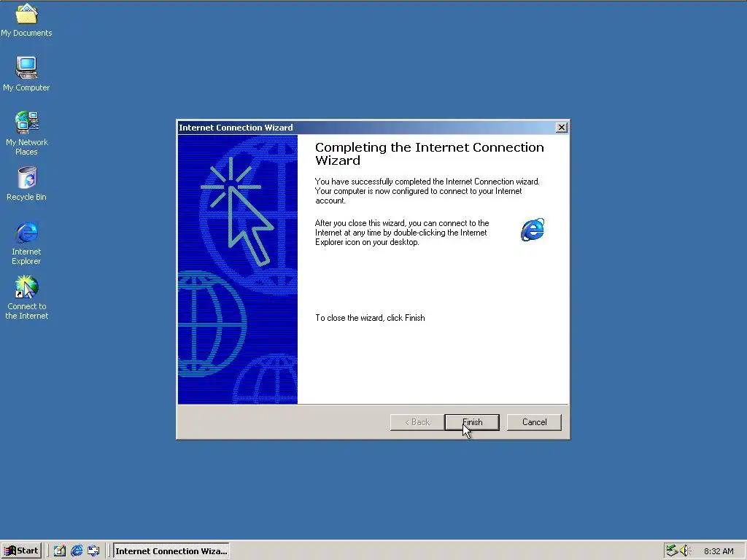The width and height of the screenshot is (747, 560).
Task: Open the volume speaker tray icon
Action: coord(685,551)
